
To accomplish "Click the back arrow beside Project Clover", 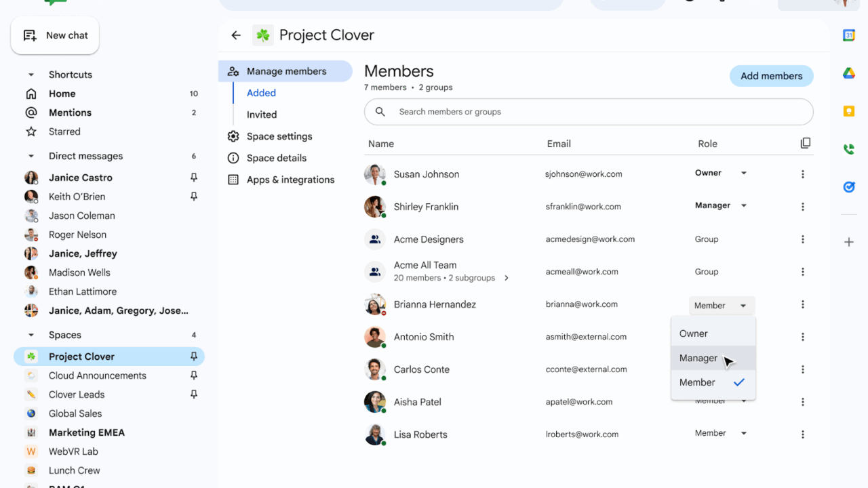I will point(236,35).
